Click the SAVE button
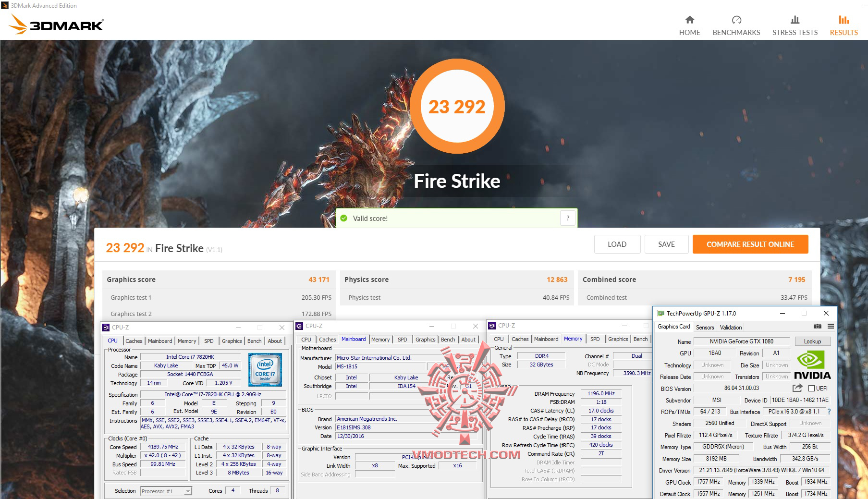This screenshot has width=868, height=499. (x=666, y=244)
